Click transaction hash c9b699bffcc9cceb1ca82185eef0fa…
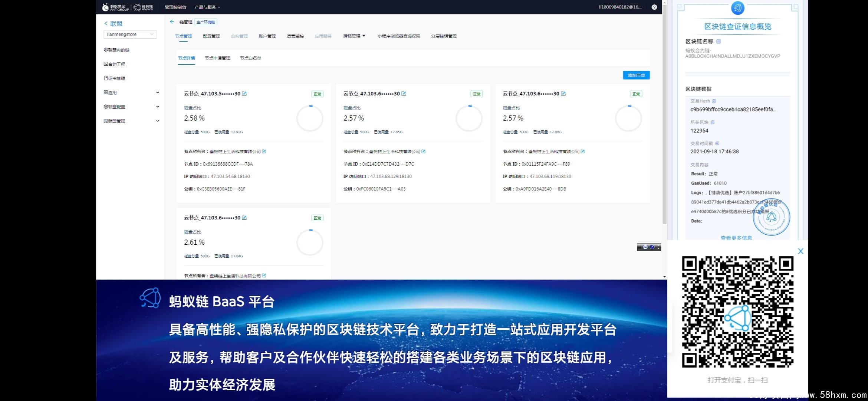868x401 pixels. pyautogui.click(x=733, y=110)
